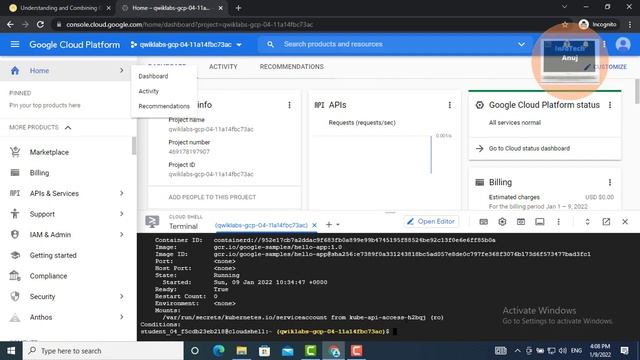Expand APIs & Services submenu chevron

click(121, 193)
